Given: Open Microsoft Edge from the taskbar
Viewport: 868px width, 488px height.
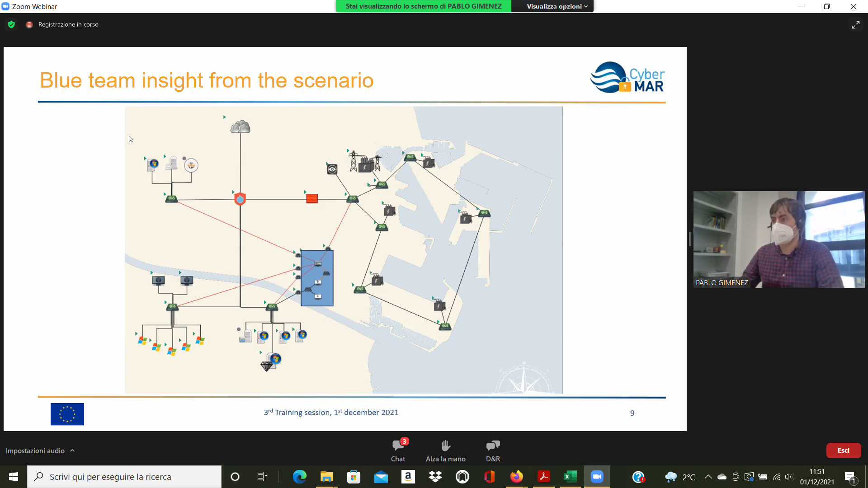Looking at the screenshot, I should (299, 477).
